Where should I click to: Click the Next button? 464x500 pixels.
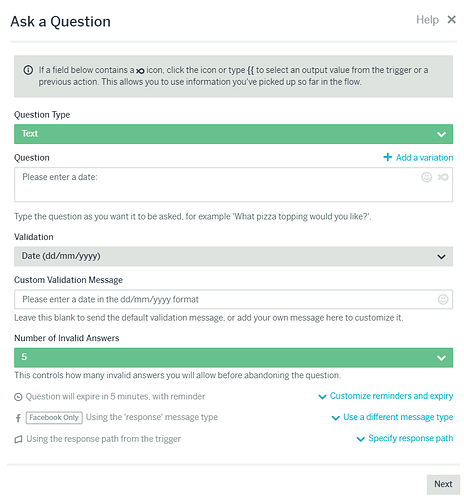point(443,484)
